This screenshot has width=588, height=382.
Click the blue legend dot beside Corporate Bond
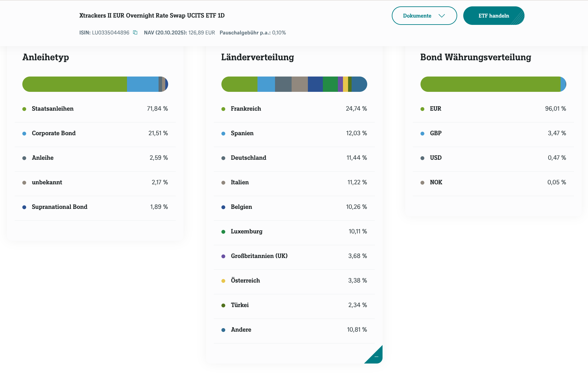[x=24, y=134]
